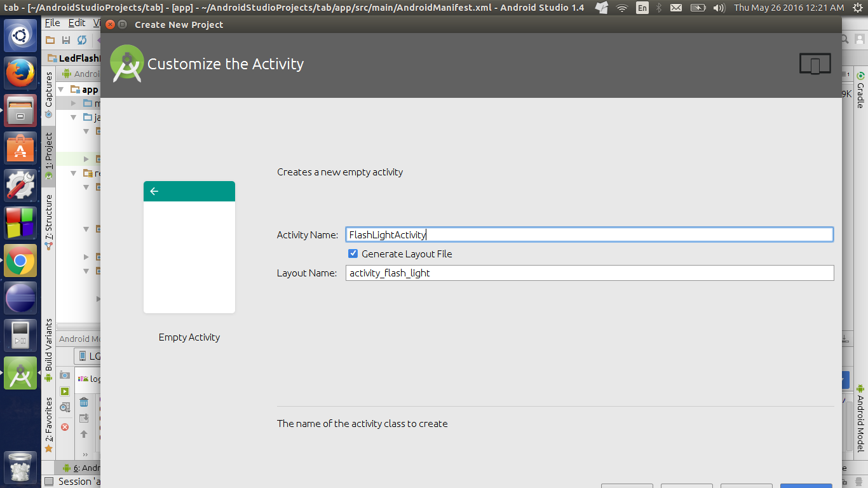868x488 pixels.
Task: Expand the manifests folder under app
Action: click(74, 103)
